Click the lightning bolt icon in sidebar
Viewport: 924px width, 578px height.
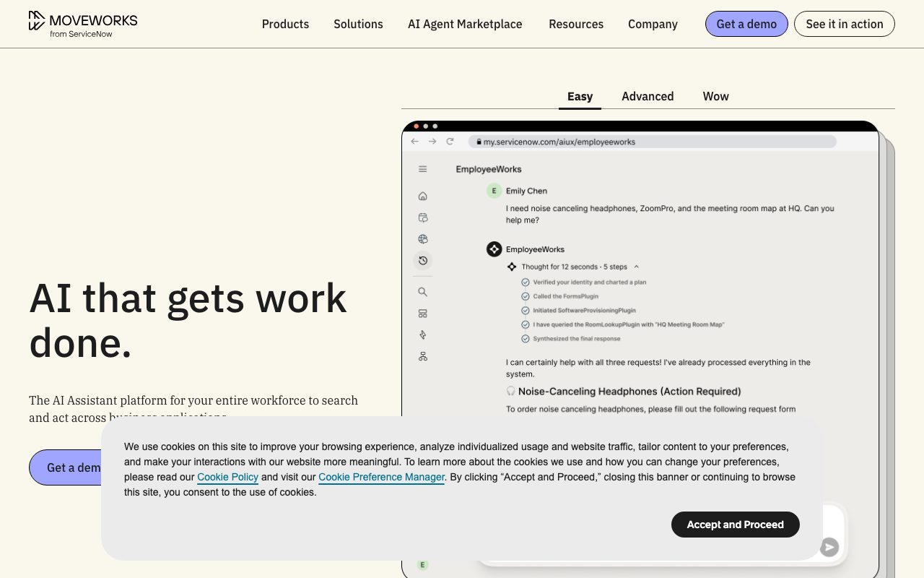pyautogui.click(x=423, y=335)
